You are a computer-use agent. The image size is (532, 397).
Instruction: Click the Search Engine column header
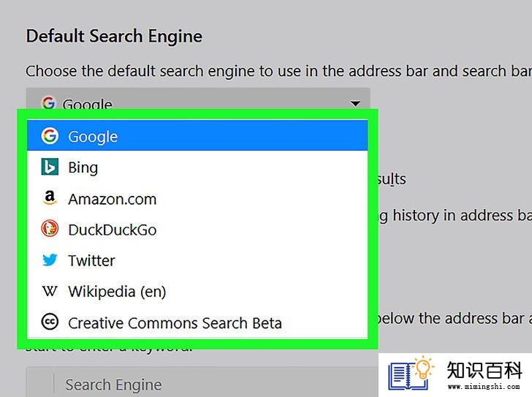pos(113,385)
